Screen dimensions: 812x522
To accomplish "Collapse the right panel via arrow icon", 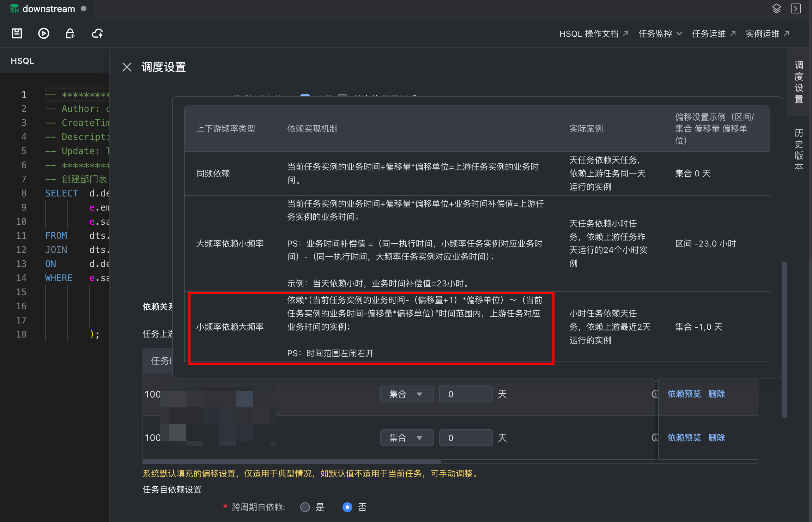I will [796, 8].
